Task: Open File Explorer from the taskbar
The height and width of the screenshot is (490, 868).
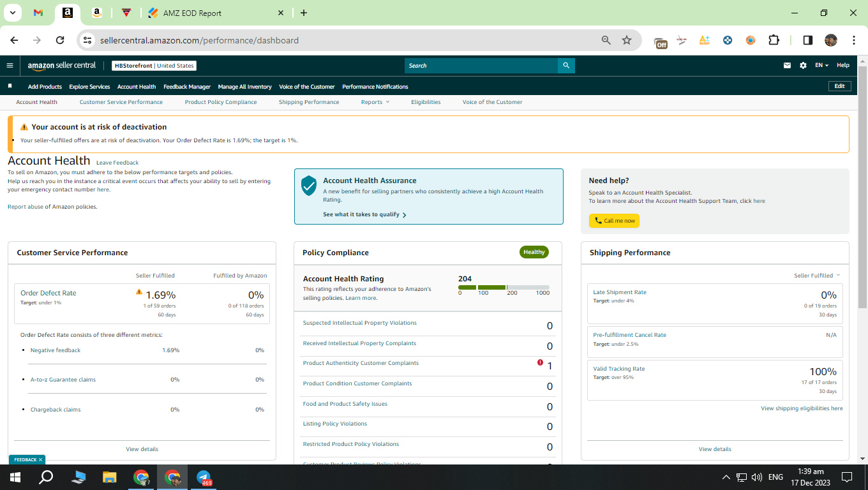Action: [x=110, y=477]
